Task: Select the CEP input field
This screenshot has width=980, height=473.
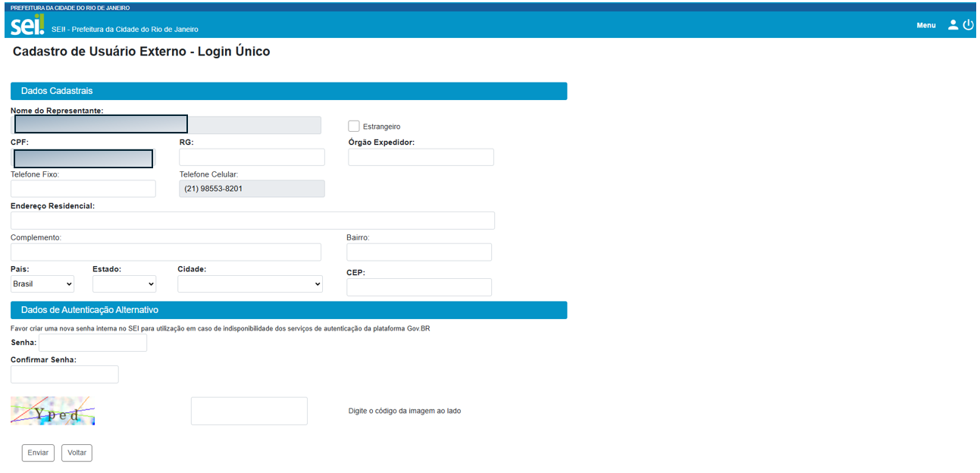Action: click(418, 287)
